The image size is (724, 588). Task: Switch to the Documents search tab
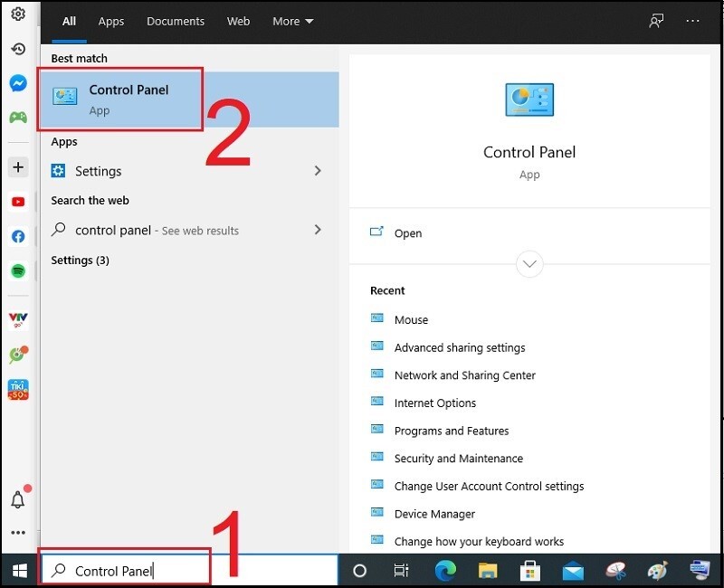click(176, 21)
